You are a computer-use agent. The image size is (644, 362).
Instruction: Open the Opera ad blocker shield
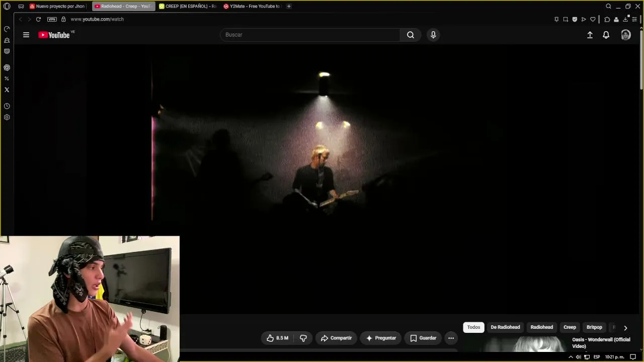click(x=575, y=19)
